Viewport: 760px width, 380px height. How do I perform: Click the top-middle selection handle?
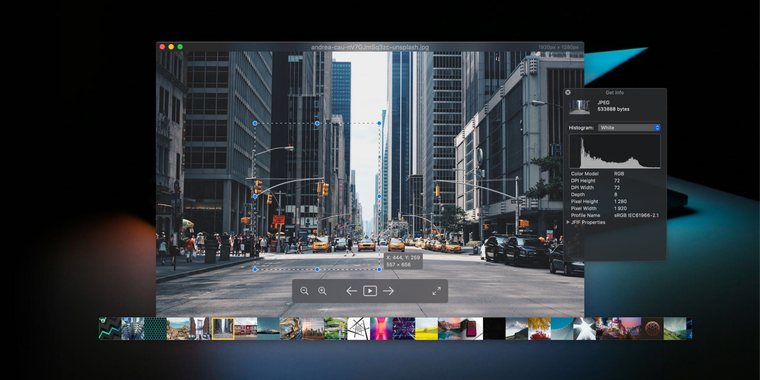(317, 123)
